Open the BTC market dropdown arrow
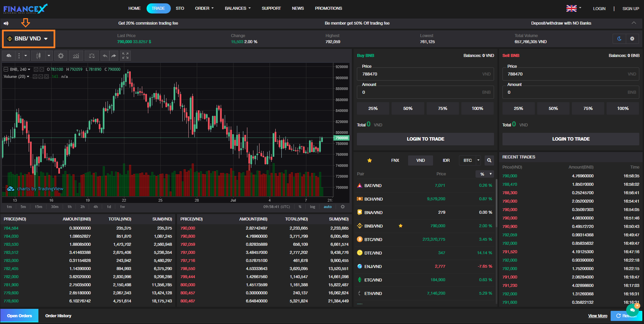The image size is (644, 324). pyautogui.click(x=478, y=160)
